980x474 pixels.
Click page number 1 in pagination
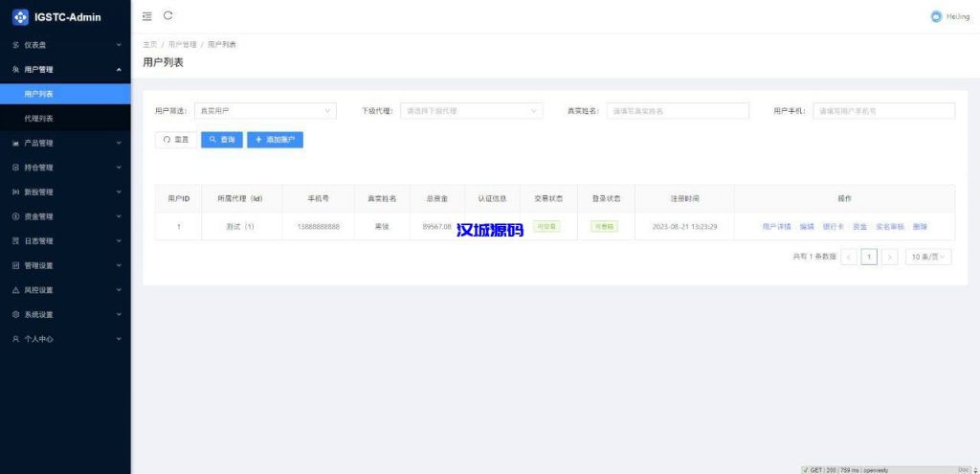coord(869,257)
